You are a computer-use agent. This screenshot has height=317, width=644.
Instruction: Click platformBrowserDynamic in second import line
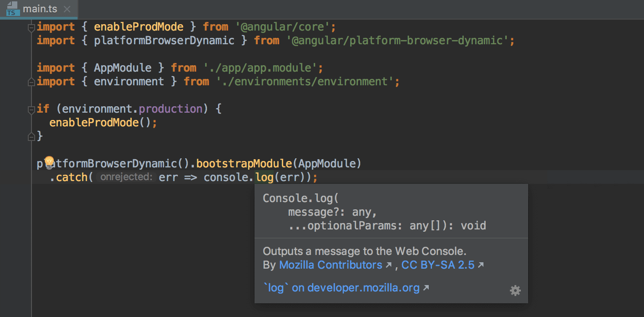click(164, 41)
